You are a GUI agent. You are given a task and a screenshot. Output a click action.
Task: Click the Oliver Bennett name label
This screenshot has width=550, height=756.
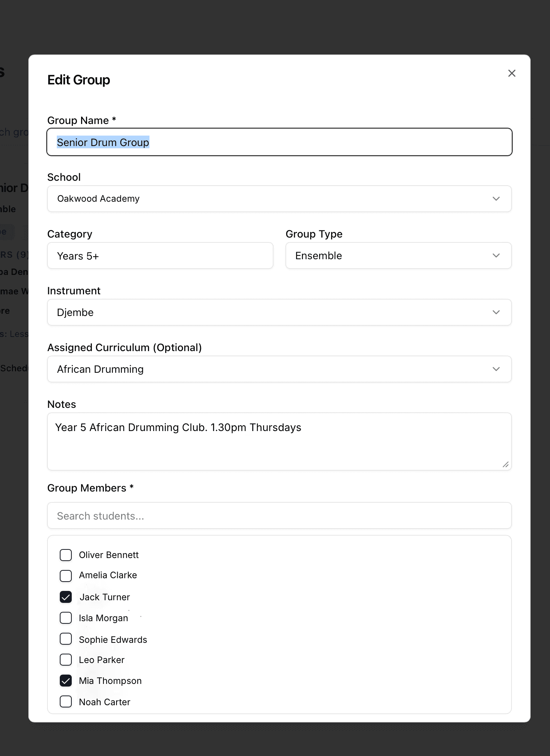109,555
